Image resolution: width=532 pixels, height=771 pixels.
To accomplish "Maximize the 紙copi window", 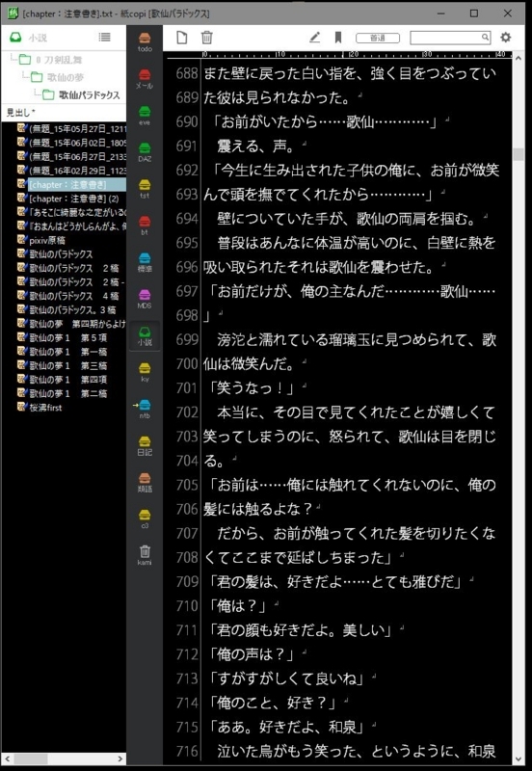I will [x=474, y=13].
